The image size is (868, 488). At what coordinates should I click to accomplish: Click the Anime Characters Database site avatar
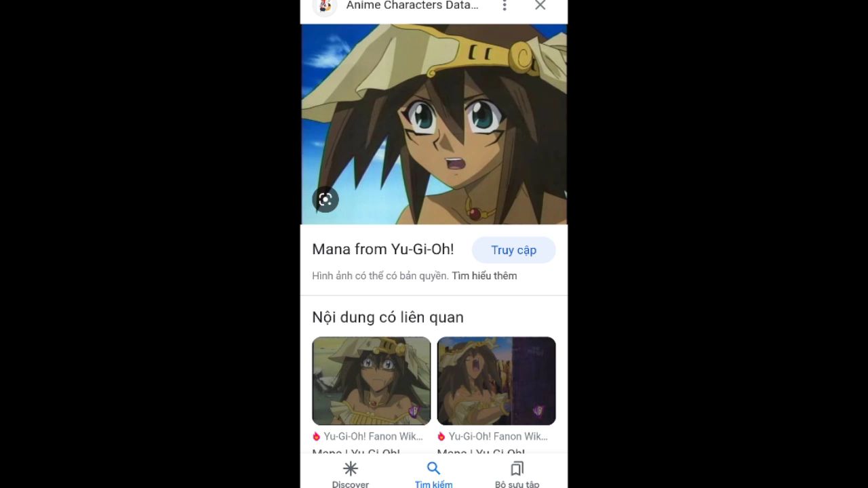point(325,5)
